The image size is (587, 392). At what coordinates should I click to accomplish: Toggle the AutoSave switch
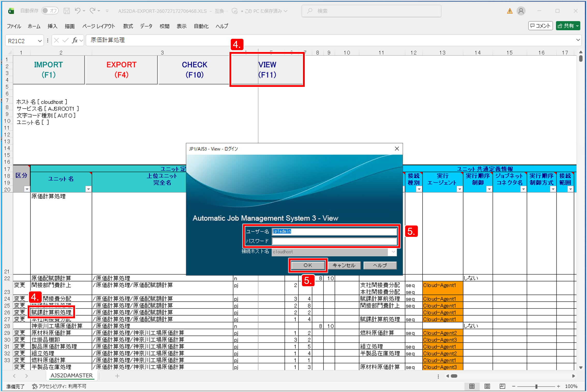pos(50,11)
